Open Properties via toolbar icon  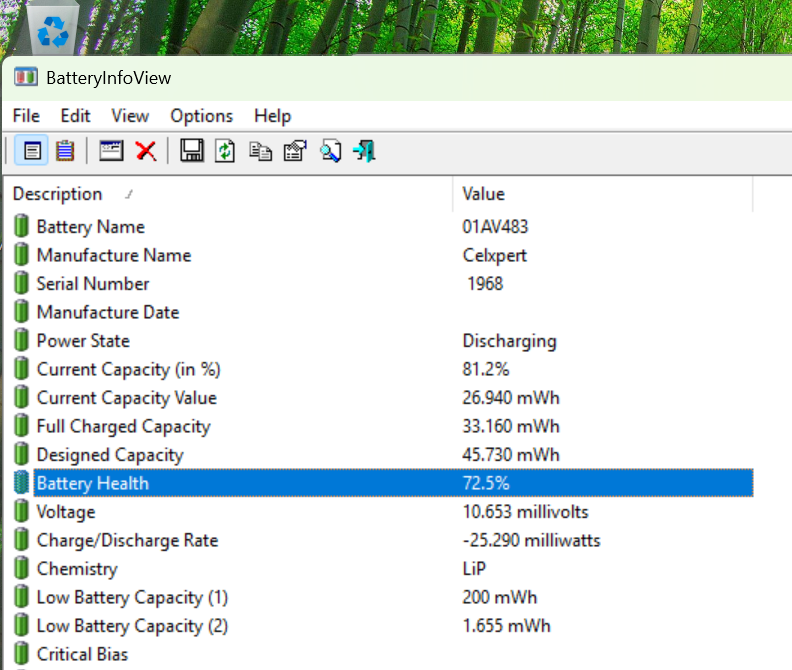tap(295, 151)
